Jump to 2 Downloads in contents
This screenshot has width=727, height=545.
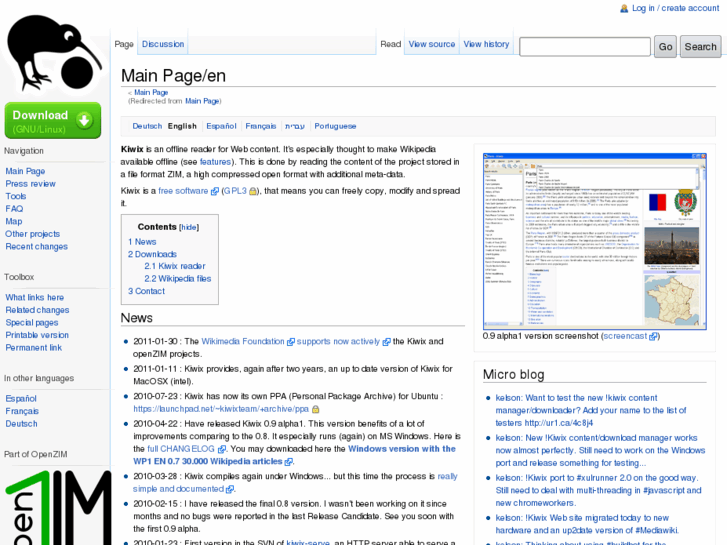(x=152, y=254)
